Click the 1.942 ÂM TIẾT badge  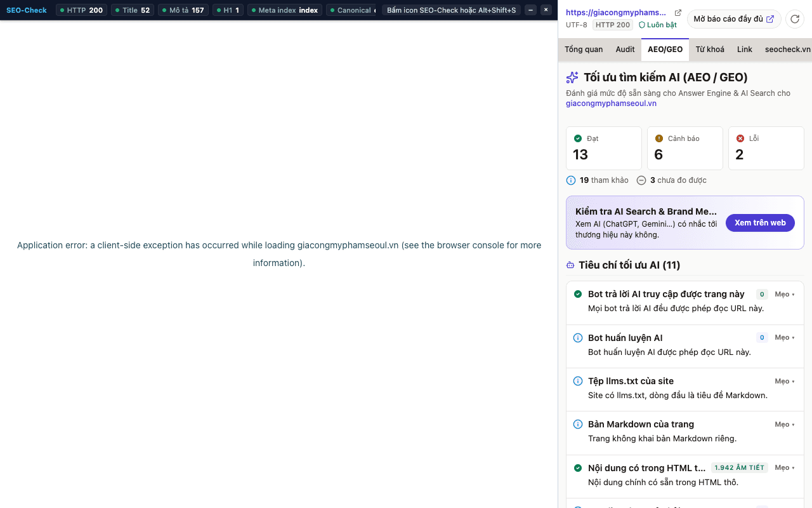(739, 468)
